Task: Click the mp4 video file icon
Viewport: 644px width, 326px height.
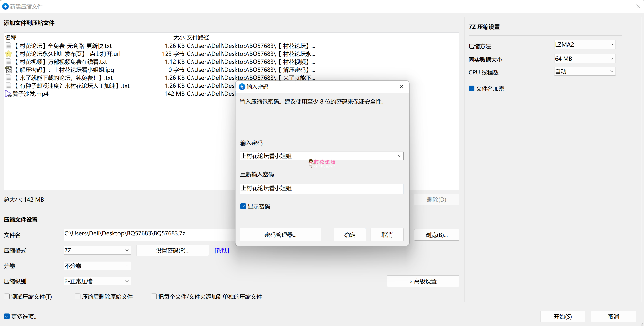Action: coord(8,94)
